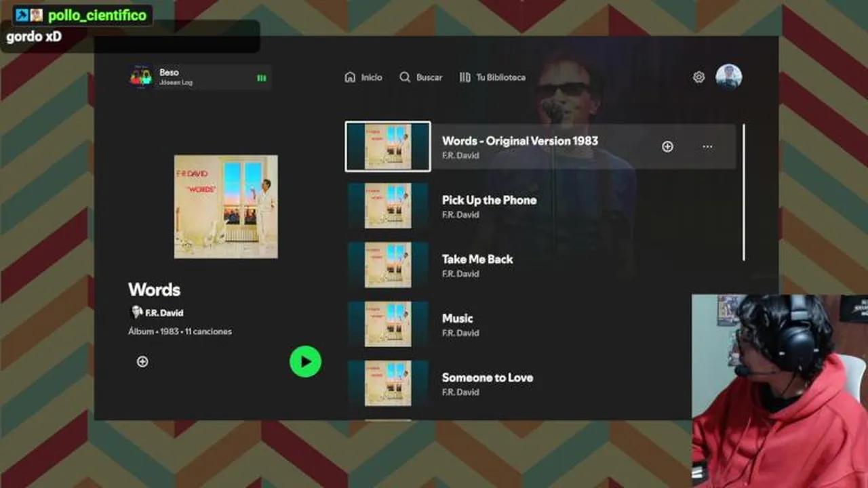Viewport: 868px width, 488px height.
Task: Click the Álbum • 1983 • 11 canciones text
Action: coord(180,331)
